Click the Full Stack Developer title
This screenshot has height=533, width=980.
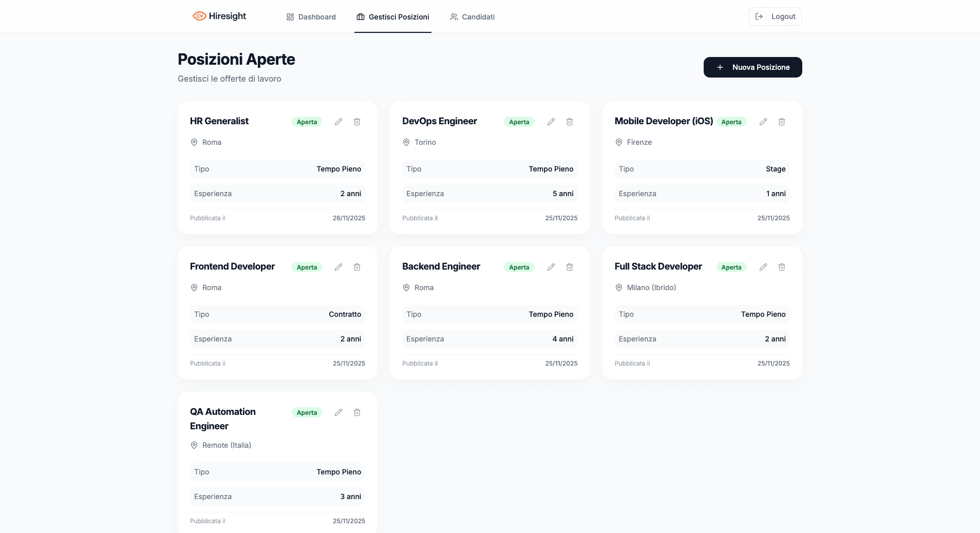pyautogui.click(x=658, y=266)
